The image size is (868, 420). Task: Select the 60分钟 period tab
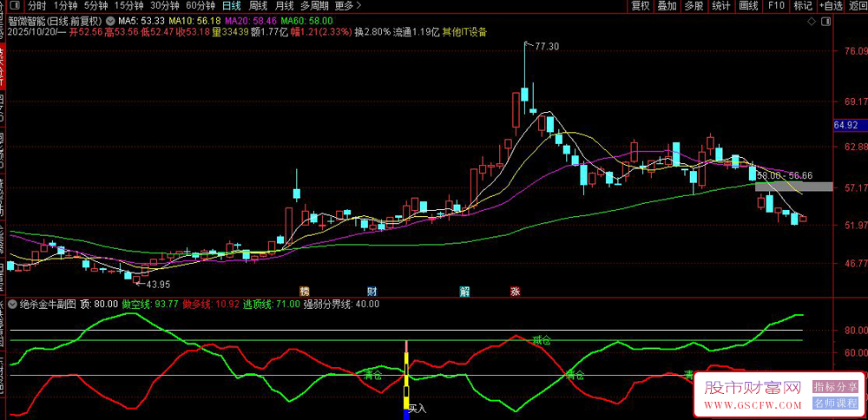tap(201, 6)
